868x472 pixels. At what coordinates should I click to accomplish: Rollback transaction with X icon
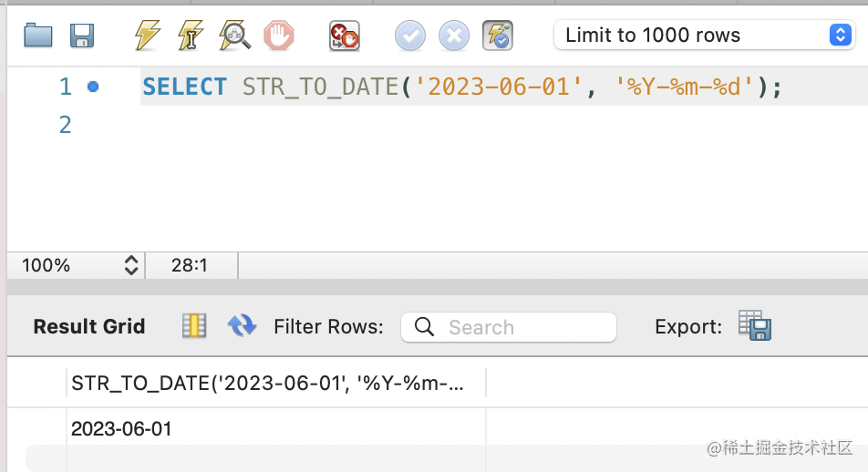click(454, 36)
